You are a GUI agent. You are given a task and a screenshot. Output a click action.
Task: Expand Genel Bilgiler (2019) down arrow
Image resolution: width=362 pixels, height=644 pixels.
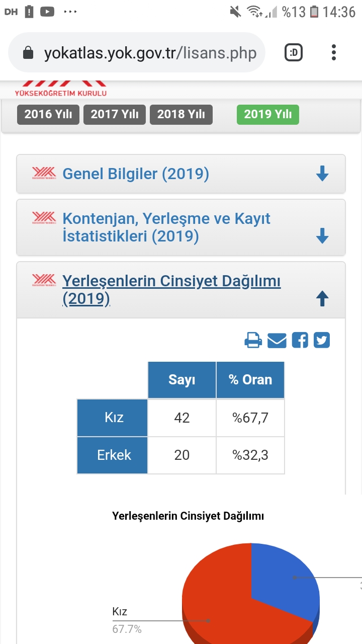pyautogui.click(x=322, y=174)
